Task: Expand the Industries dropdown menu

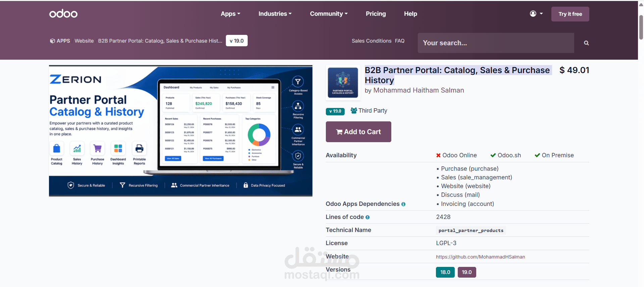Action: coord(275,14)
